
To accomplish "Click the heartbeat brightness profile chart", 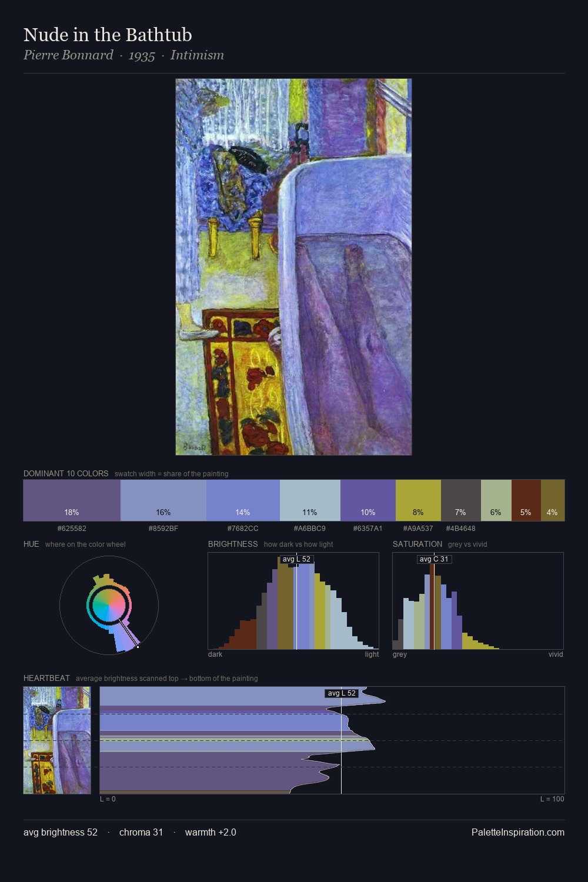I will point(332,740).
